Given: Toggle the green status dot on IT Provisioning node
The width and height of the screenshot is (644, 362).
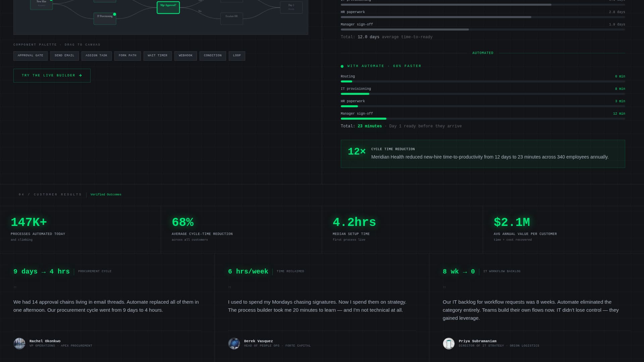Looking at the screenshot, I should pos(115,14).
